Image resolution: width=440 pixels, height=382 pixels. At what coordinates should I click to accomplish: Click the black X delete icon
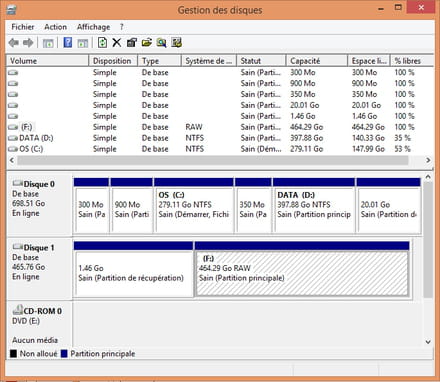pos(117,43)
